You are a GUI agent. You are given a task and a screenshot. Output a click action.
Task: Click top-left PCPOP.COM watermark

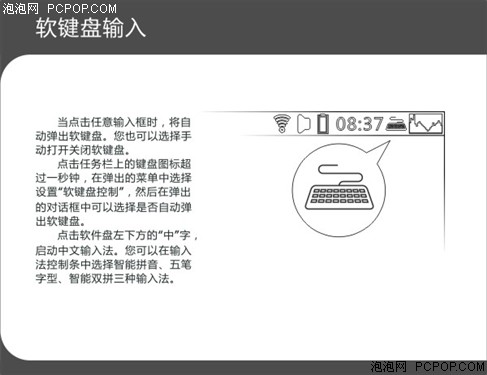coord(82,9)
